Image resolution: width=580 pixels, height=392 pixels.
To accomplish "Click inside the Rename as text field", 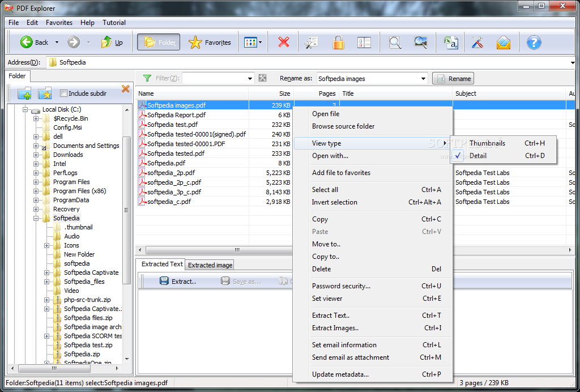I will click(x=368, y=78).
